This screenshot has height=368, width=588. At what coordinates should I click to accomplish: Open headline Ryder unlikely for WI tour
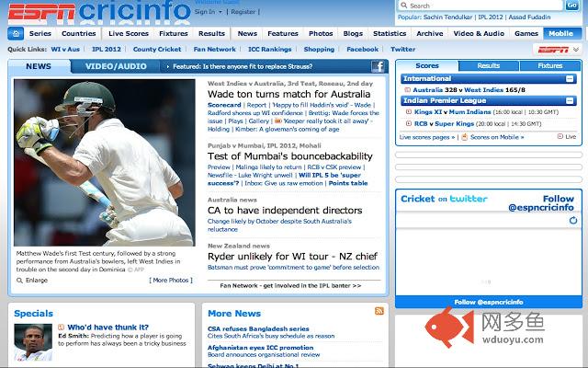click(x=292, y=257)
